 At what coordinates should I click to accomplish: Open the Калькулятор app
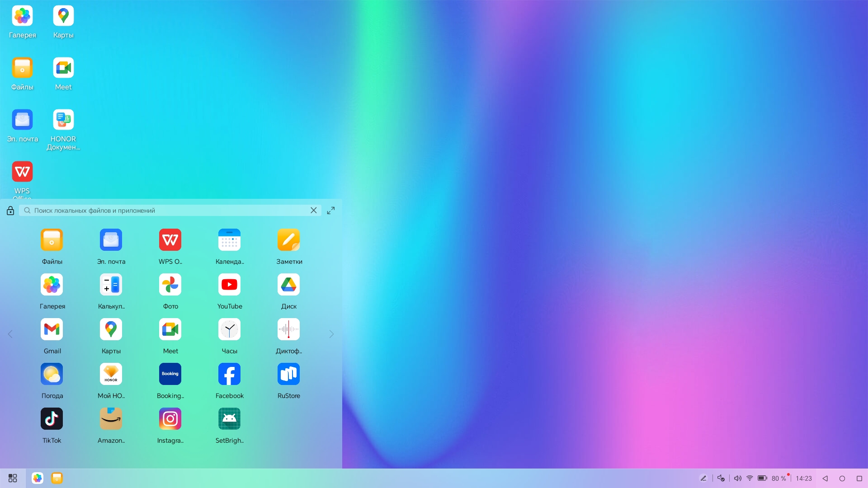point(111,285)
